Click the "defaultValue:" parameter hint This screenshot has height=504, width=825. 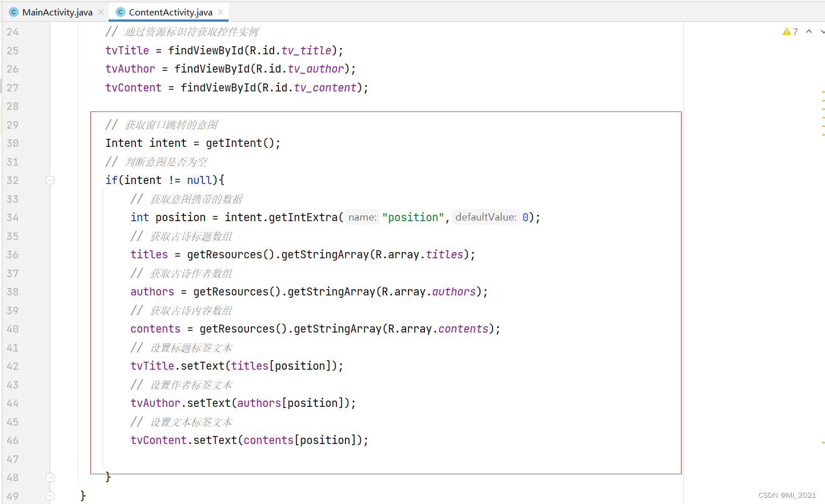pyautogui.click(x=486, y=217)
